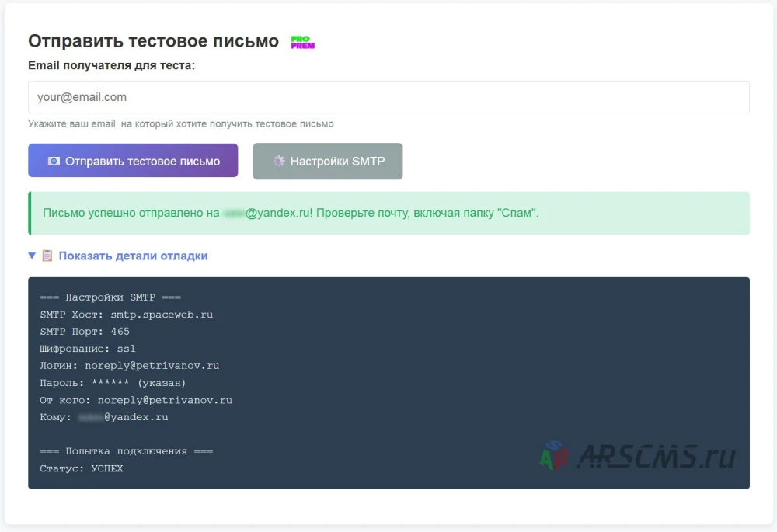This screenshot has height=532, width=777.
Task: Click the PRO PREM badge icon
Action: (303, 42)
